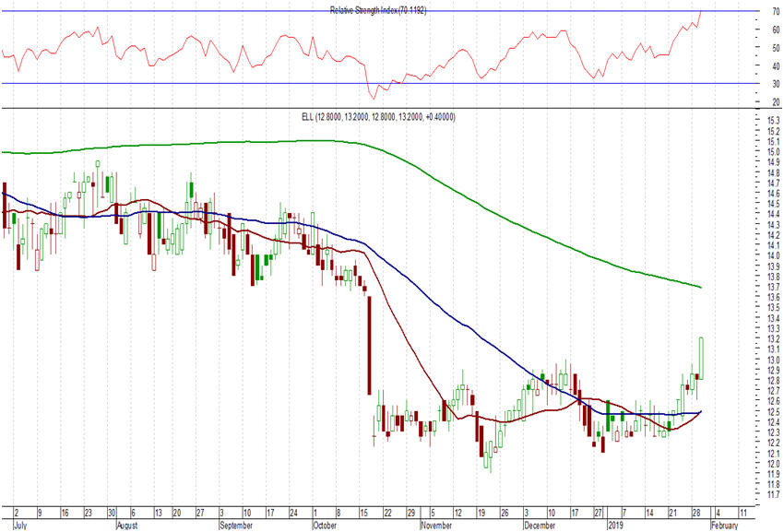Click the July month label

pyautogui.click(x=19, y=526)
